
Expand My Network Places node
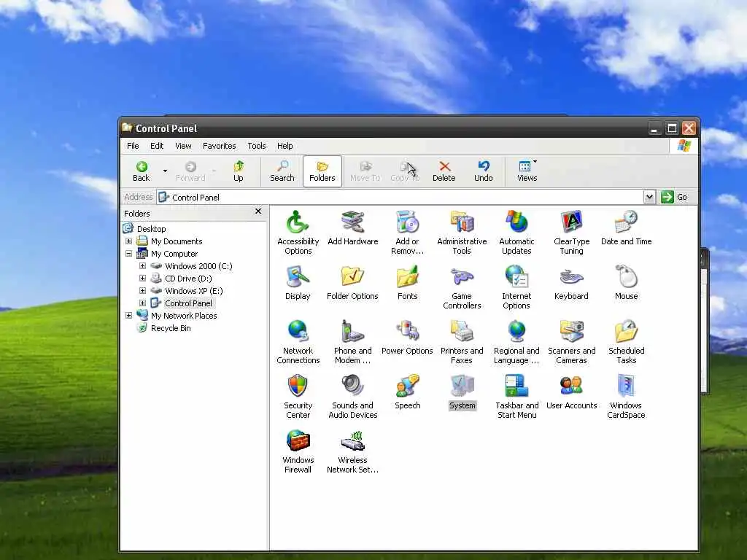(x=128, y=315)
